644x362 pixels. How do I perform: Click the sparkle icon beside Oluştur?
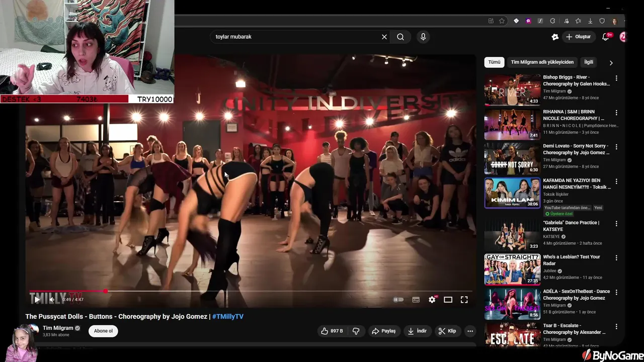click(x=555, y=37)
